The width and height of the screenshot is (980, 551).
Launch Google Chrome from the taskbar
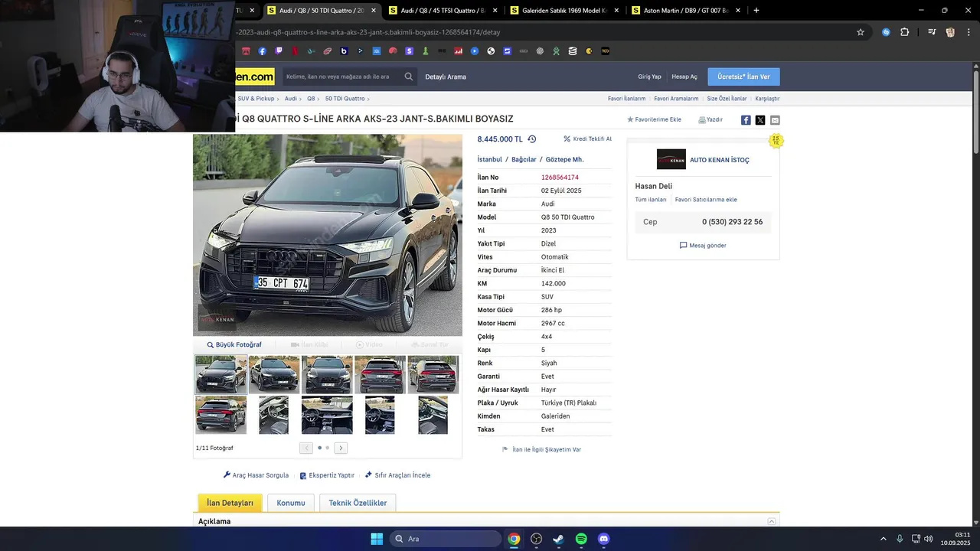(514, 539)
